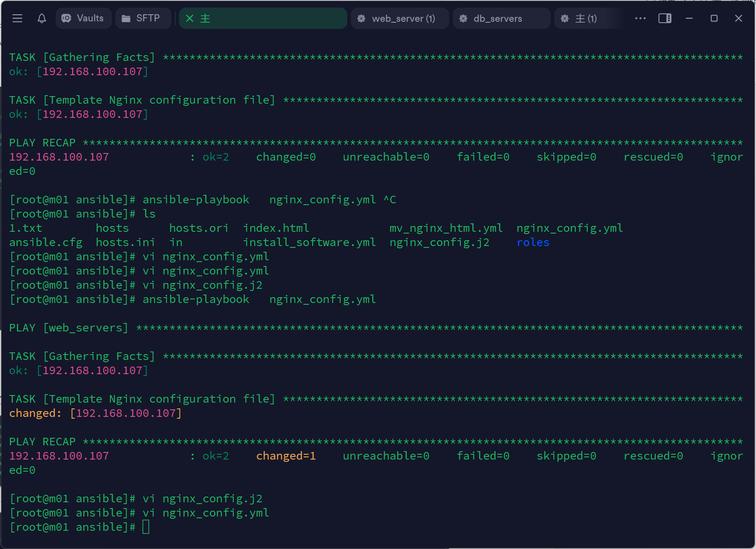Open the notifications bell

(42, 18)
